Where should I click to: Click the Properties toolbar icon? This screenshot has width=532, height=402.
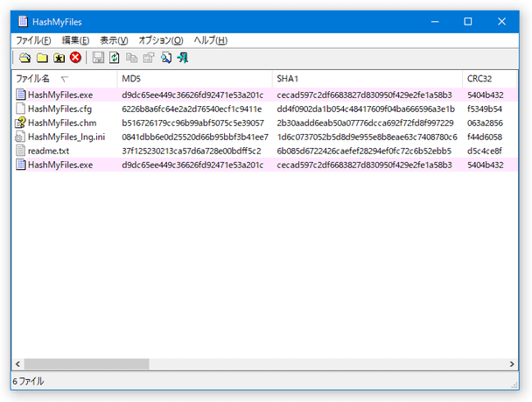tap(149, 58)
